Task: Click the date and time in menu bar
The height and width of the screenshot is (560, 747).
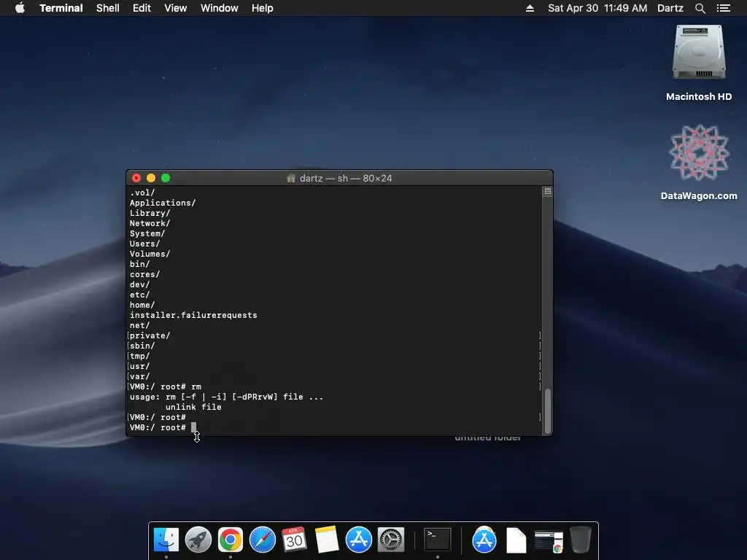Action: (x=597, y=8)
